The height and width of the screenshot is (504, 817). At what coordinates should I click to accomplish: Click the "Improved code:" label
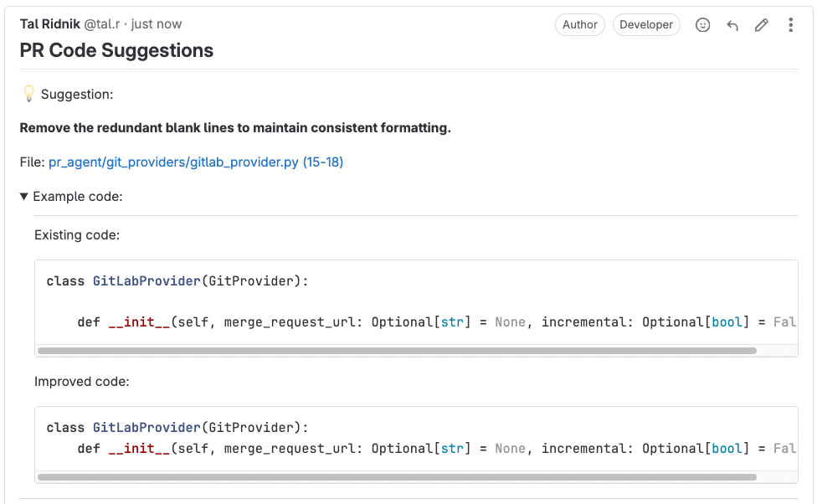pyautogui.click(x=80, y=382)
